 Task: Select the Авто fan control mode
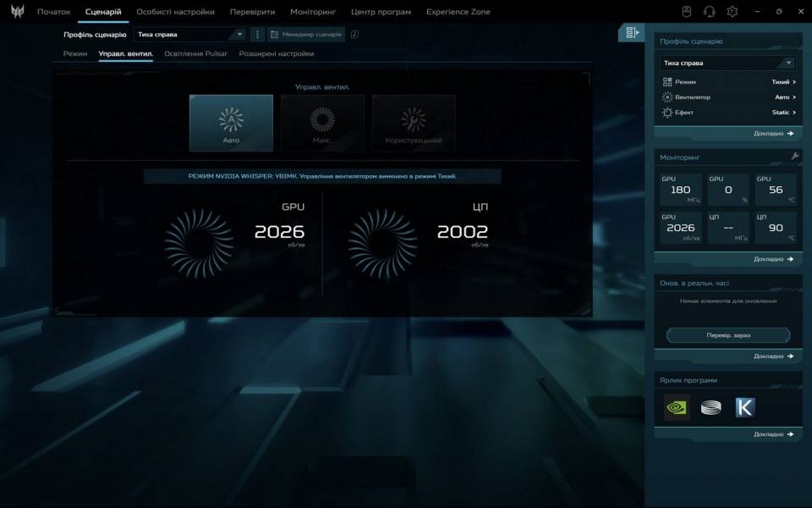point(231,123)
